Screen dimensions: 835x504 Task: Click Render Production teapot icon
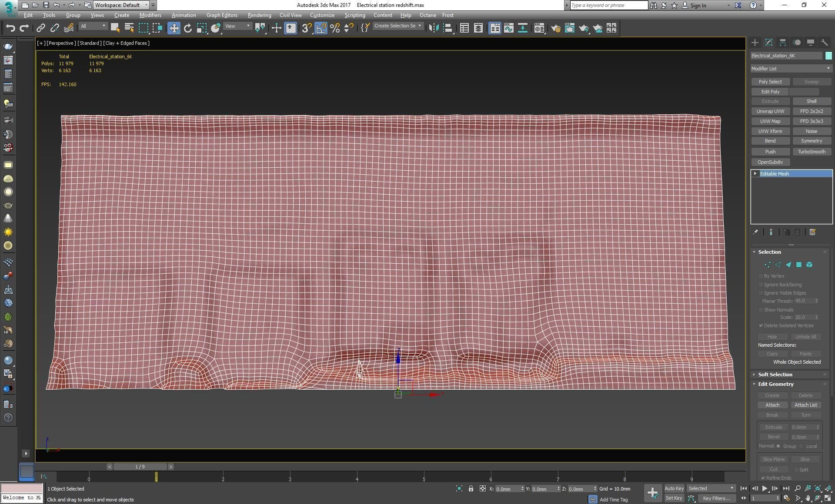click(x=584, y=28)
